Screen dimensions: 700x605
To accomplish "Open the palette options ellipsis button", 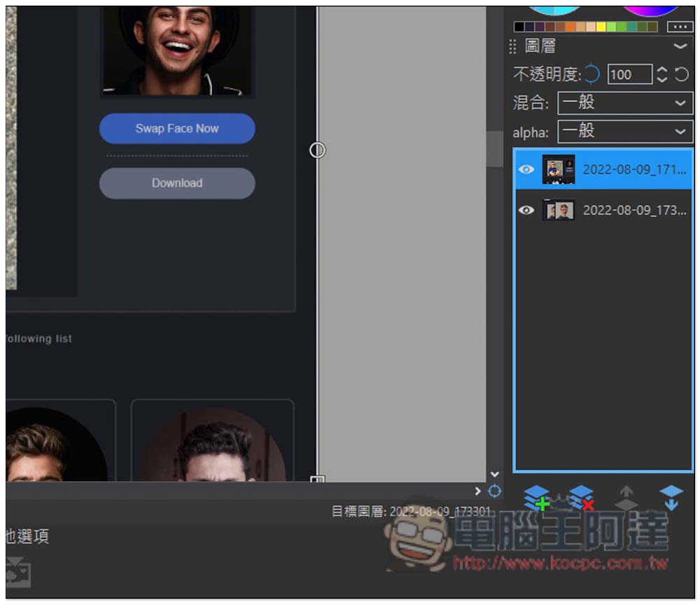I will 680,27.
